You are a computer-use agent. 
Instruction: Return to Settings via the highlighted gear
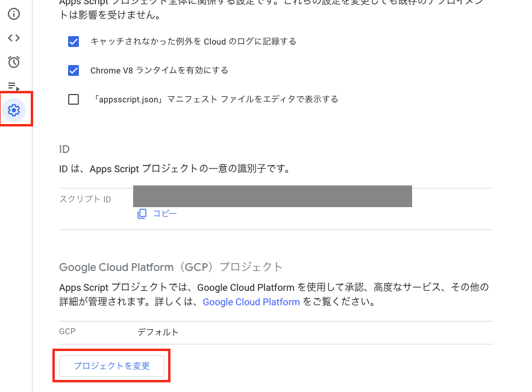[13, 109]
